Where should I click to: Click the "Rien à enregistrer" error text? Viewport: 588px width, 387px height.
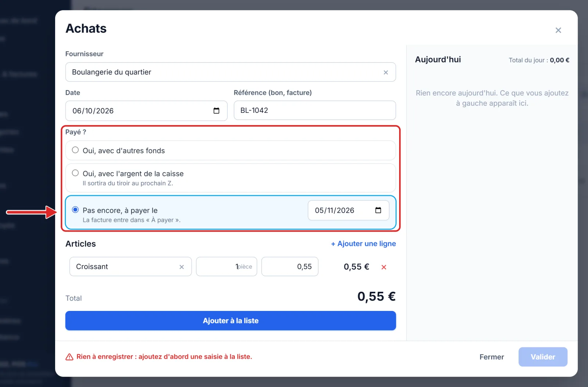pyautogui.click(x=164, y=356)
